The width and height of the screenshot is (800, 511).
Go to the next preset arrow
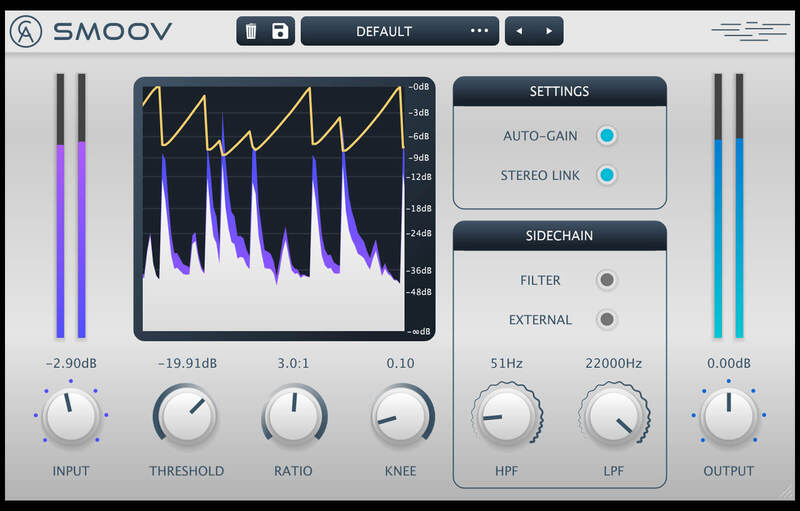tap(549, 31)
